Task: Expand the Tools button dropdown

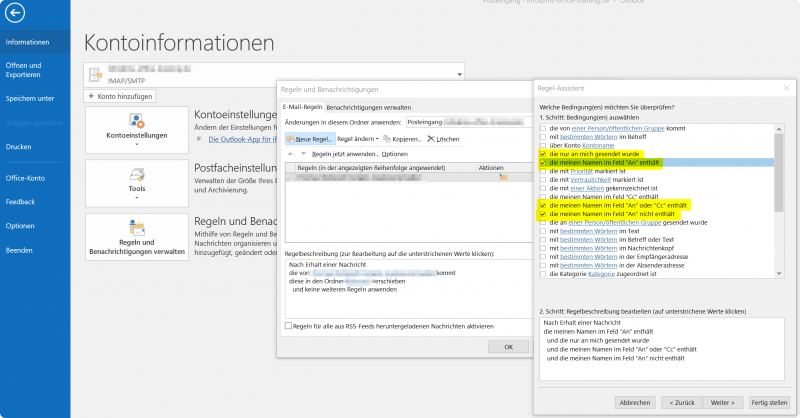Action: point(137,198)
